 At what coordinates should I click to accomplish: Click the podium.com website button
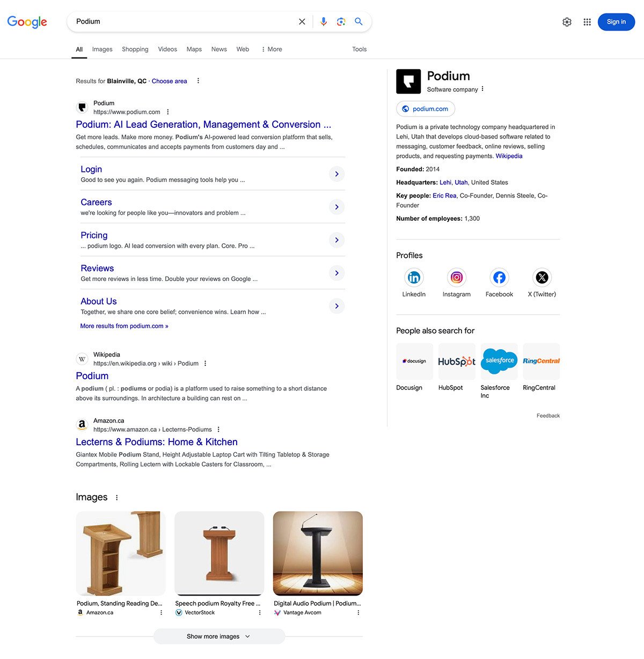[426, 109]
